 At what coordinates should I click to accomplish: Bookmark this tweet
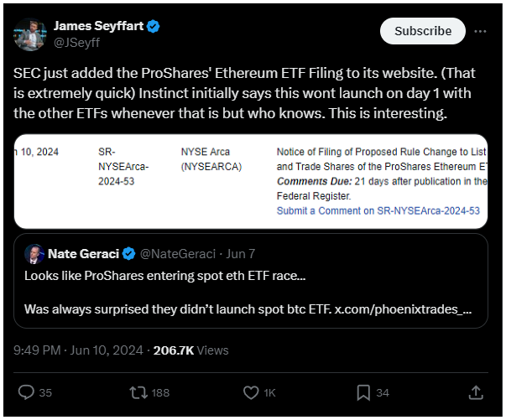tap(363, 392)
